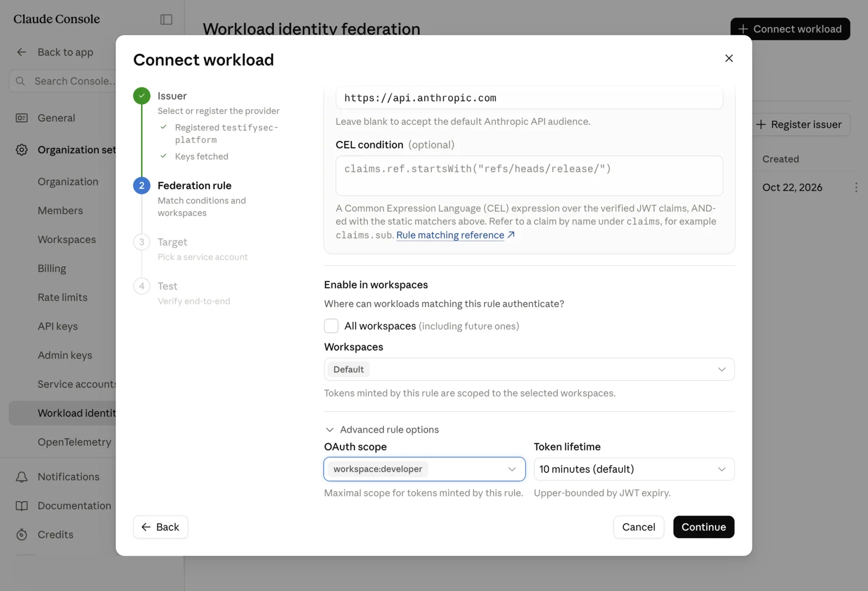Image resolution: width=868 pixels, height=591 pixels.
Task: Click the Documentation book icon
Action: (22, 506)
